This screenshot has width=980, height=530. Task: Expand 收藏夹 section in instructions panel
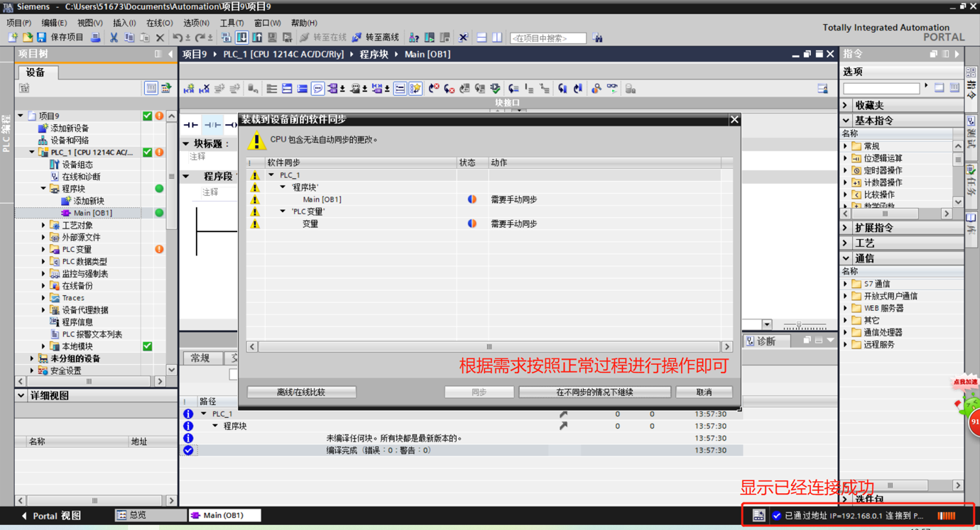click(x=846, y=105)
